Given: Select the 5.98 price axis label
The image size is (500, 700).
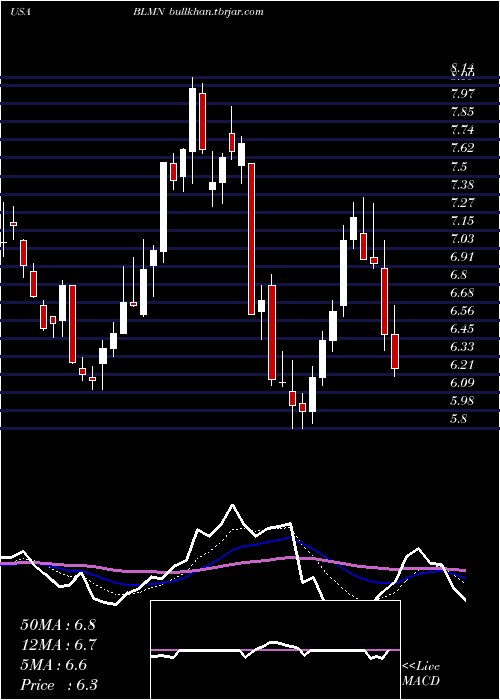Looking at the screenshot, I should [x=462, y=401].
